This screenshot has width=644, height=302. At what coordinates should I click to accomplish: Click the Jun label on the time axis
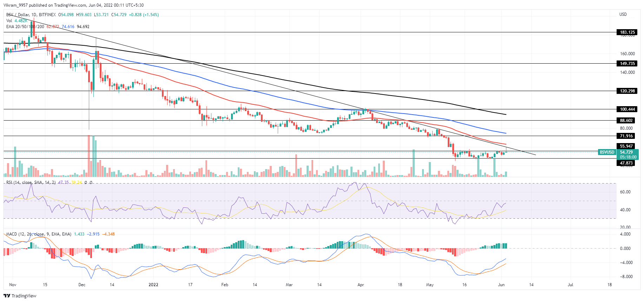click(501, 285)
